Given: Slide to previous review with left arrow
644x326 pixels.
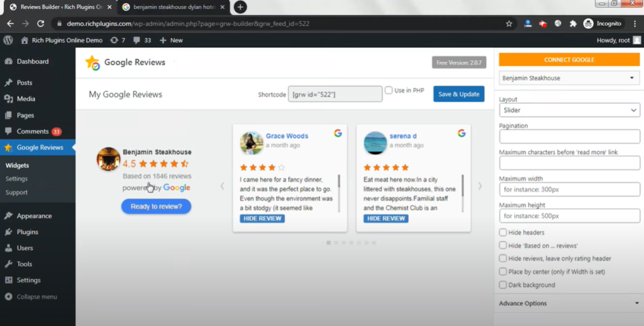Looking at the screenshot, I should coord(222,186).
